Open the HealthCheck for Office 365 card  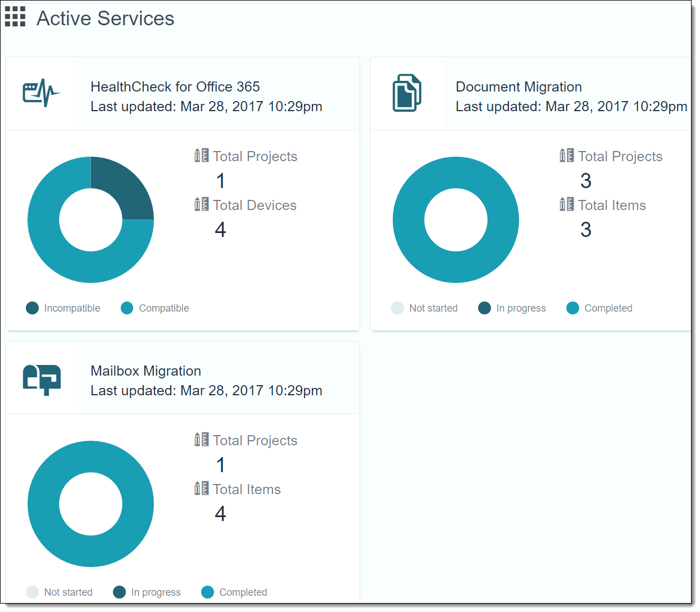pos(175,86)
